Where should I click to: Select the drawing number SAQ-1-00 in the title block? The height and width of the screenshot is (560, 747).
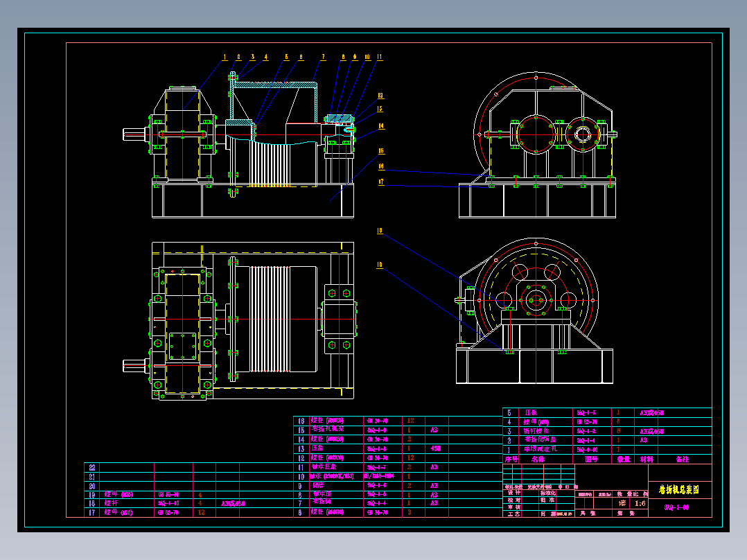click(x=676, y=507)
